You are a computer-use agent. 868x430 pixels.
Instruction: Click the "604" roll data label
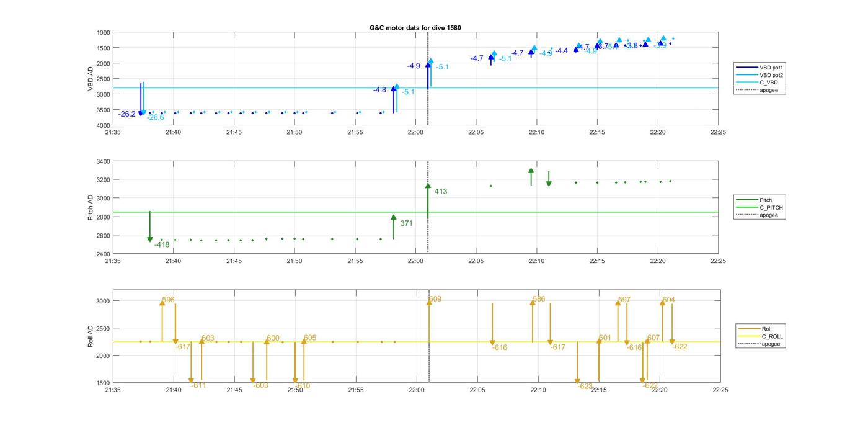click(668, 300)
